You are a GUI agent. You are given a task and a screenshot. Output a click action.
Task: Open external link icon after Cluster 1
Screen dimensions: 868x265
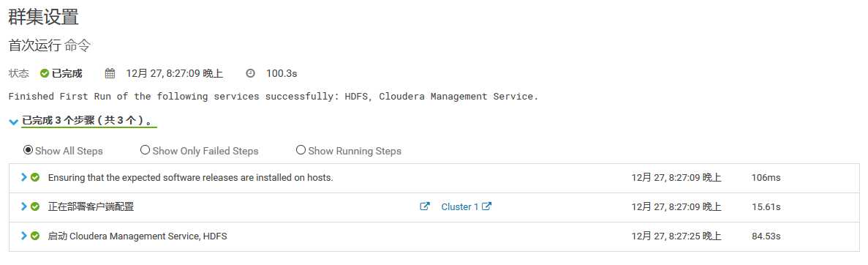coord(486,206)
